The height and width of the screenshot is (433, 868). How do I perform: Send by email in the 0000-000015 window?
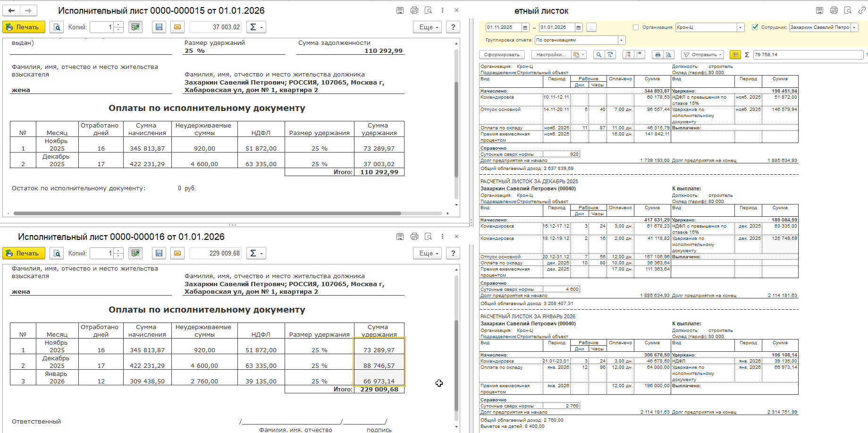(177, 27)
